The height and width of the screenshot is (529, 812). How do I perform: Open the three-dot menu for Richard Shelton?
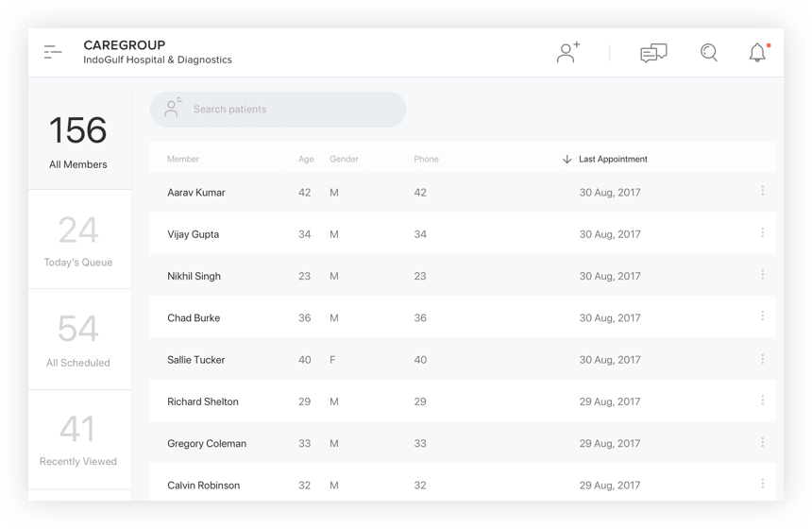pos(762,400)
